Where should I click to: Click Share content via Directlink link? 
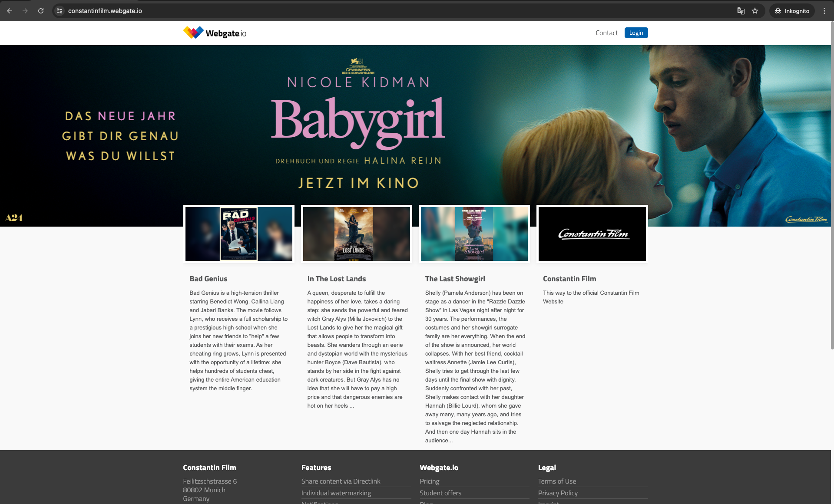coord(341,481)
